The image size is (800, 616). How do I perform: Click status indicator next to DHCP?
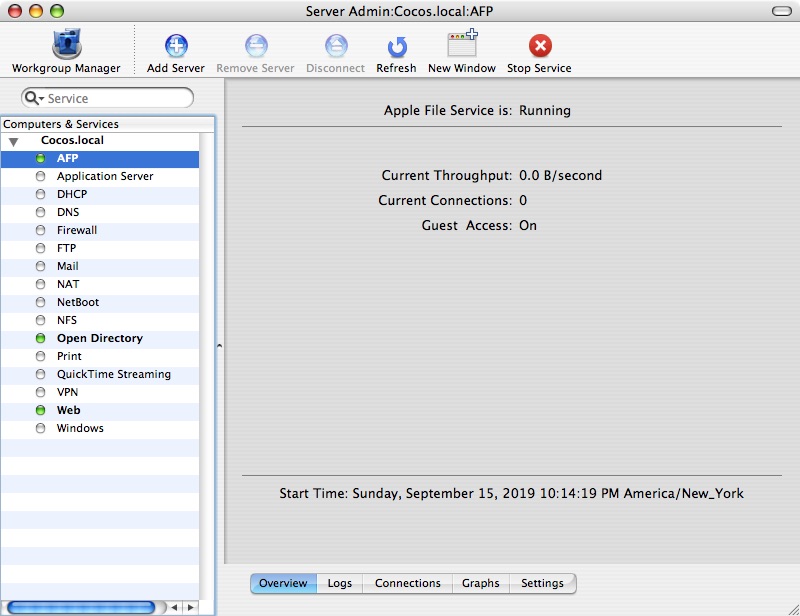40,194
